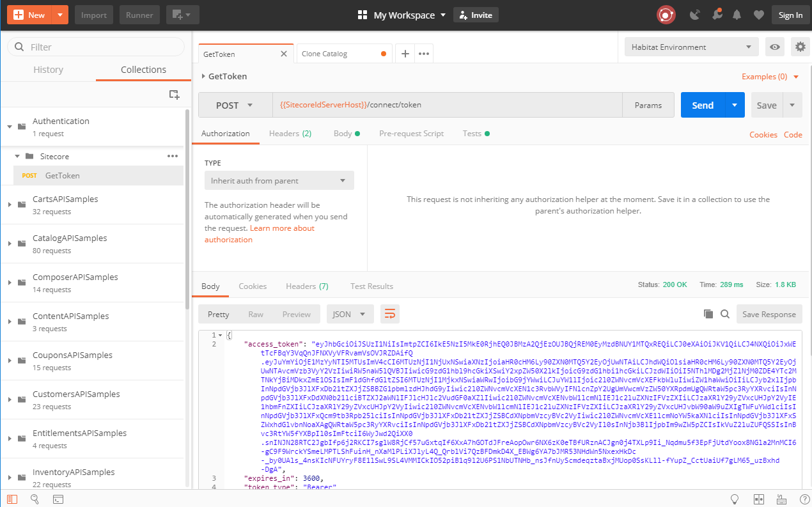Open the Habitat Environment dropdown
Image resolution: width=812 pixels, height=507 pixels.
[691, 47]
